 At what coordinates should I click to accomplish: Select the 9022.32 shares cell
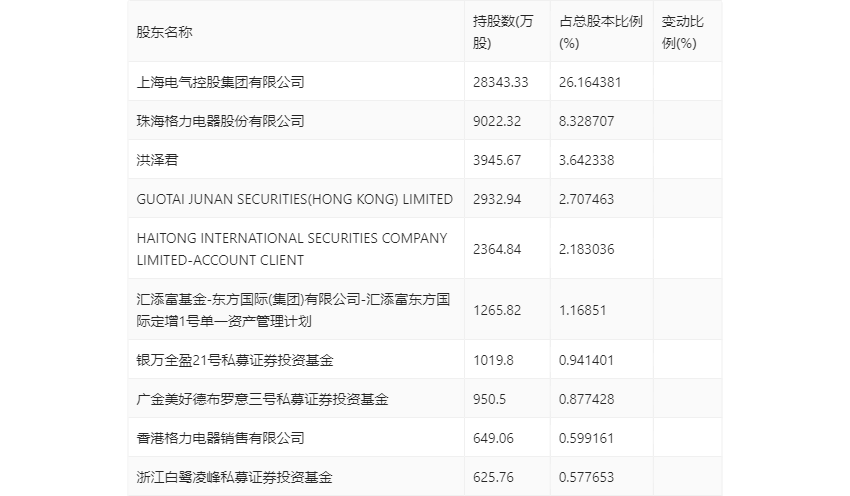click(x=497, y=121)
